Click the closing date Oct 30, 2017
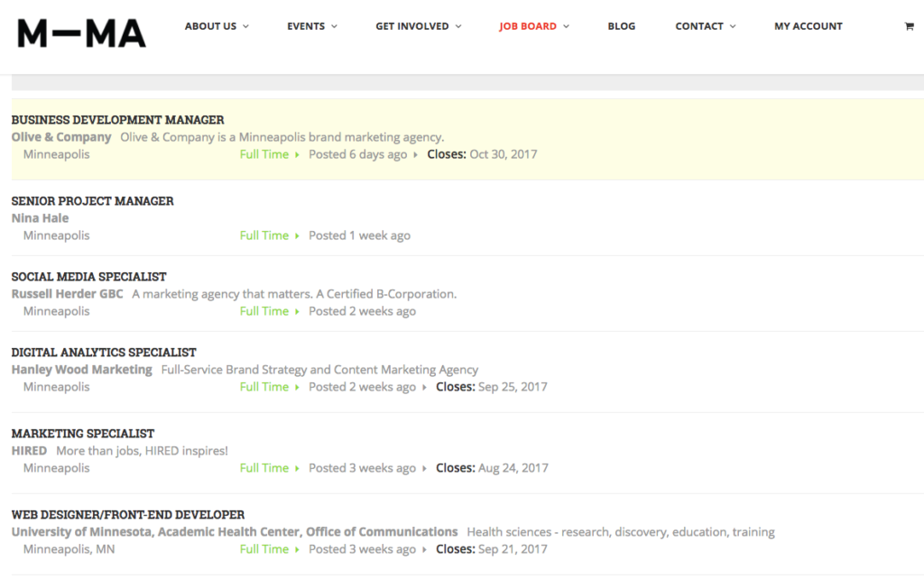This screenshot has height=579, width=924. 504,154
